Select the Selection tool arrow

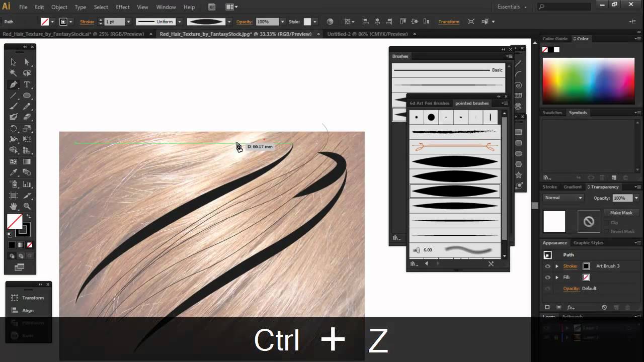click(14, 62)
